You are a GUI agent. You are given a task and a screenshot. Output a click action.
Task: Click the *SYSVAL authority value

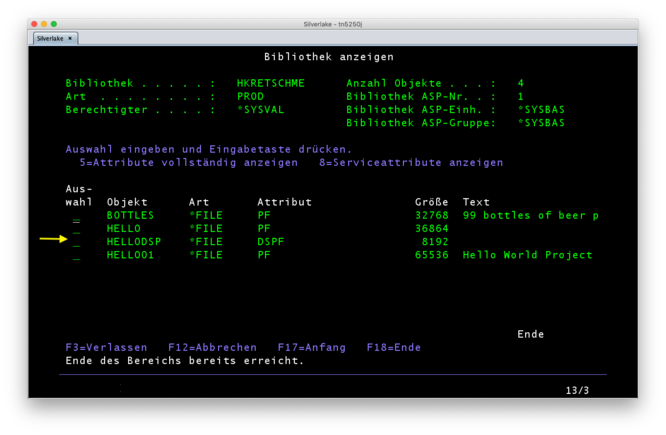tap(260, 110)
